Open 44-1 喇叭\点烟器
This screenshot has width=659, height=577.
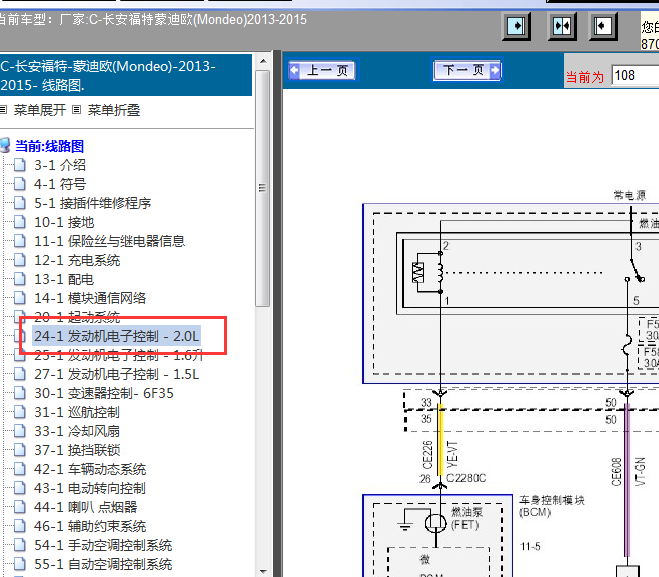[x=86, y=507]
